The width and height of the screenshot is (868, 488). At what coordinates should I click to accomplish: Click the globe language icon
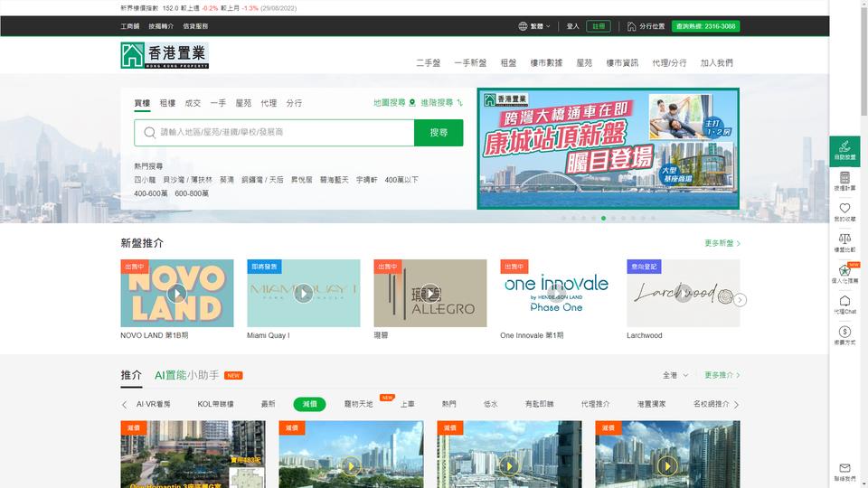[523, 26]
